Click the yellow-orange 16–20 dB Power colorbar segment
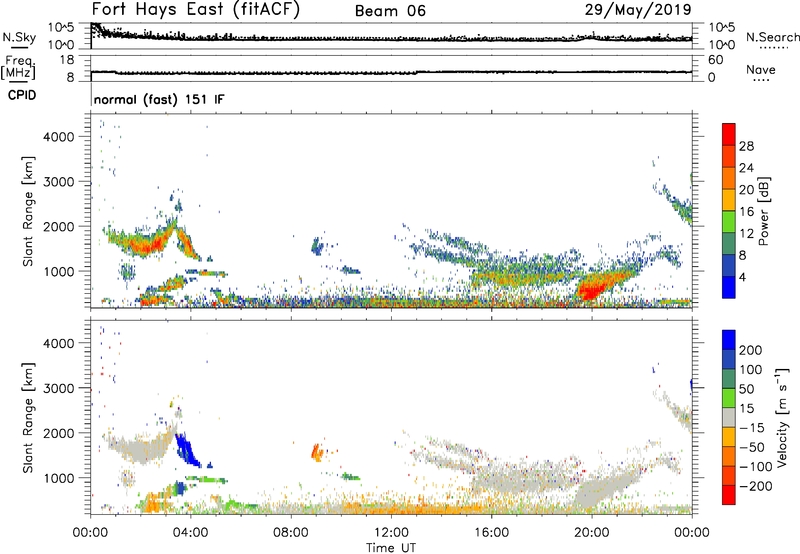The height and width of the screenshot is (554, 800). coord(729,200)
